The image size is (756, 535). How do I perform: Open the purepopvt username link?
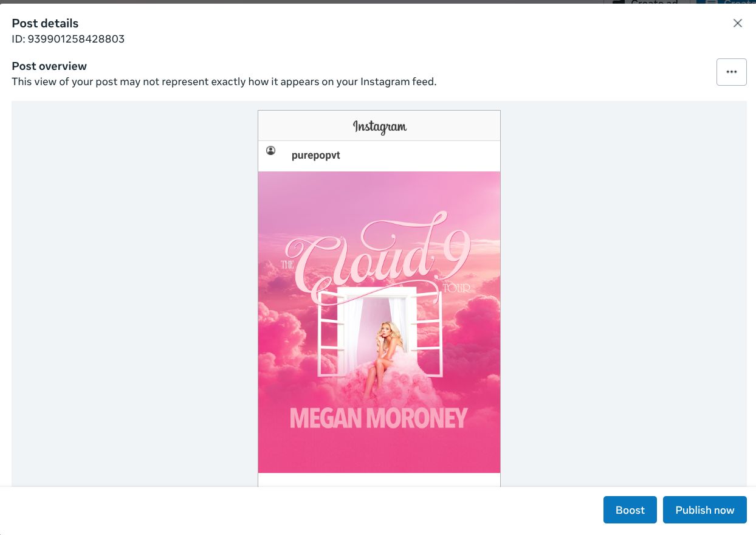(x=315, y=155)
